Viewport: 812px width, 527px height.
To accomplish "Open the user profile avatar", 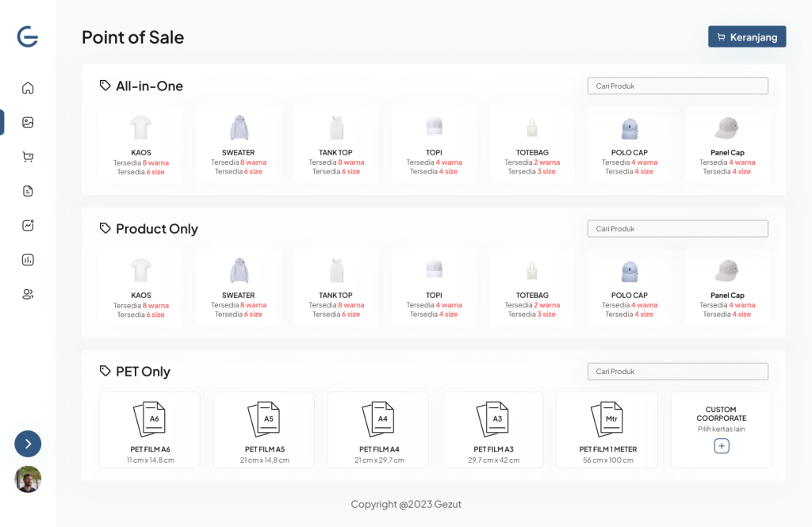I will 28,479.
